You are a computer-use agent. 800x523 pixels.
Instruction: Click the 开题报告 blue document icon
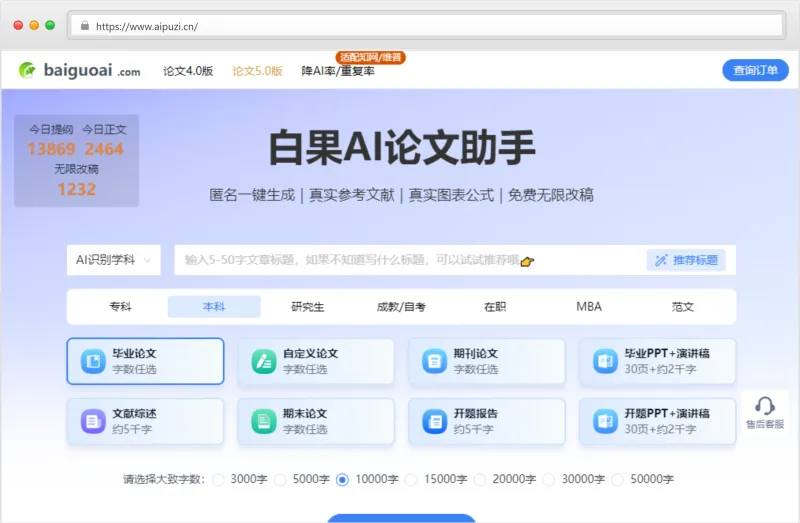[x=434, y=421]
